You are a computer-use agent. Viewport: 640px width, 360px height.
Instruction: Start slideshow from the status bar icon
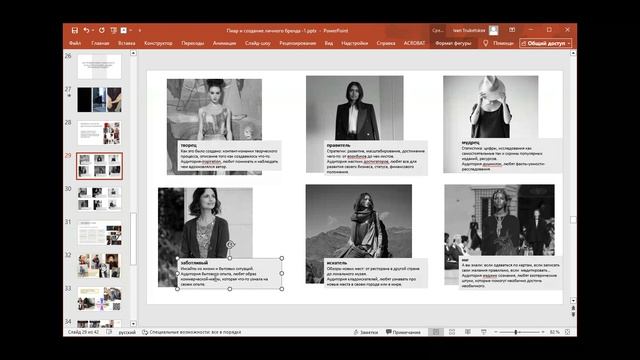click(484, 332)
